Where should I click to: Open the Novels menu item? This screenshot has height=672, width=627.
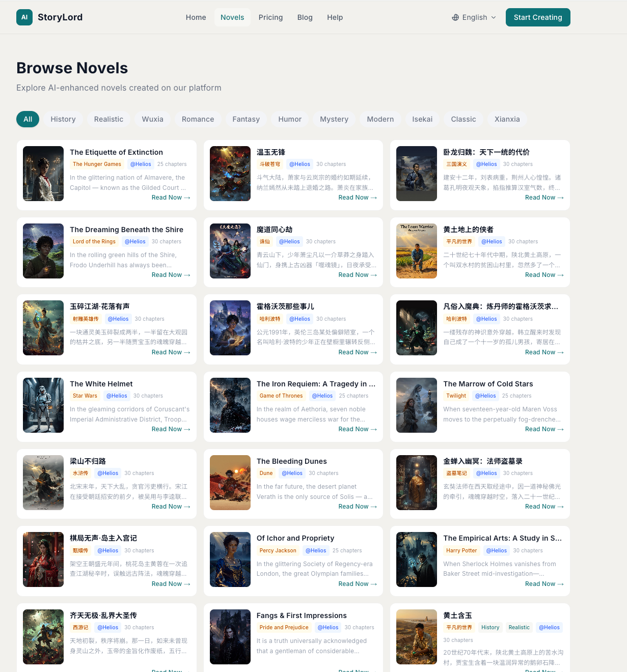pyautogui.click(x=232, y=17)
